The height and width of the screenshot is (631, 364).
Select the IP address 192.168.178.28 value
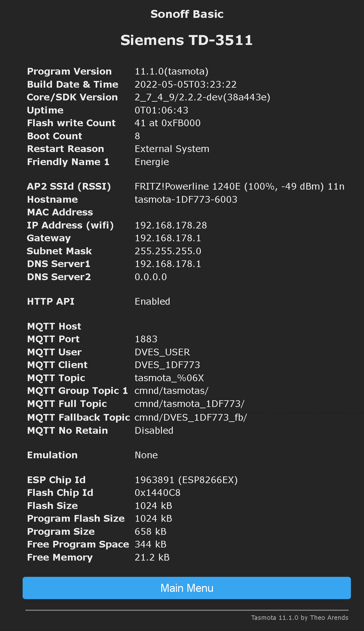pos(171,225)
